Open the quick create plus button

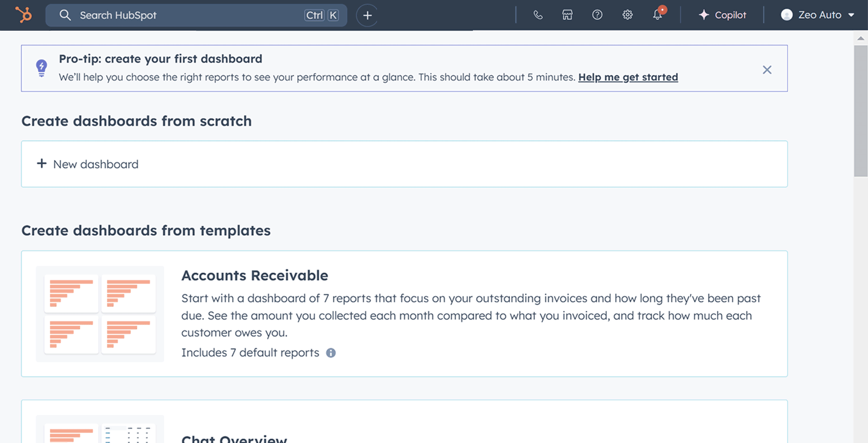367,15
